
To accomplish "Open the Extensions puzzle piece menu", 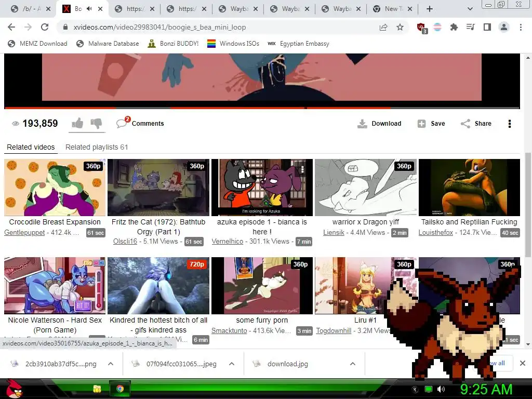I will point(454,27).
